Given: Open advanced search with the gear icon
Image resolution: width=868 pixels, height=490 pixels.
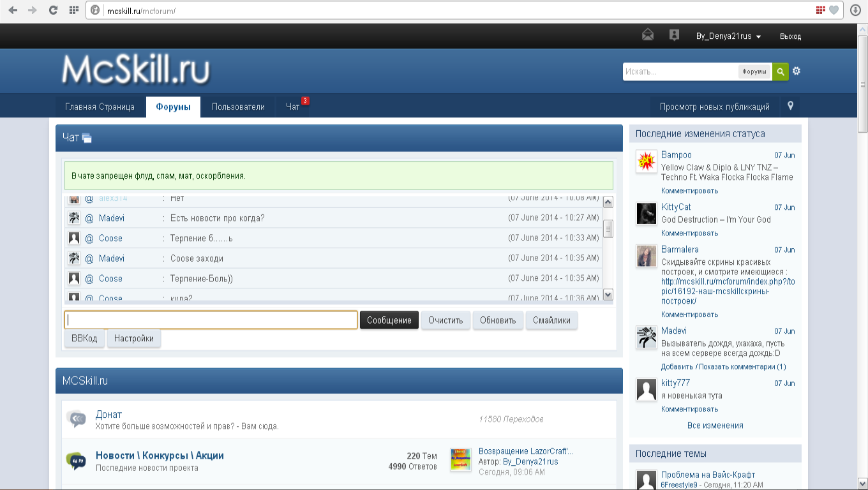Looking at the screenshot, I should click(796, 71).
